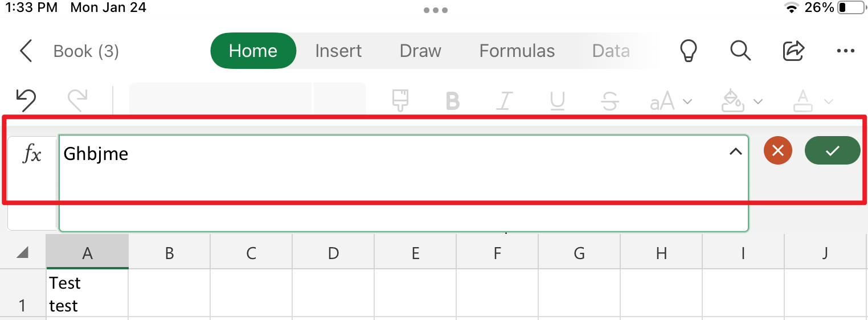Click the fx insert function icon
This screenshot has height=320, width=868.
[32, 154]
